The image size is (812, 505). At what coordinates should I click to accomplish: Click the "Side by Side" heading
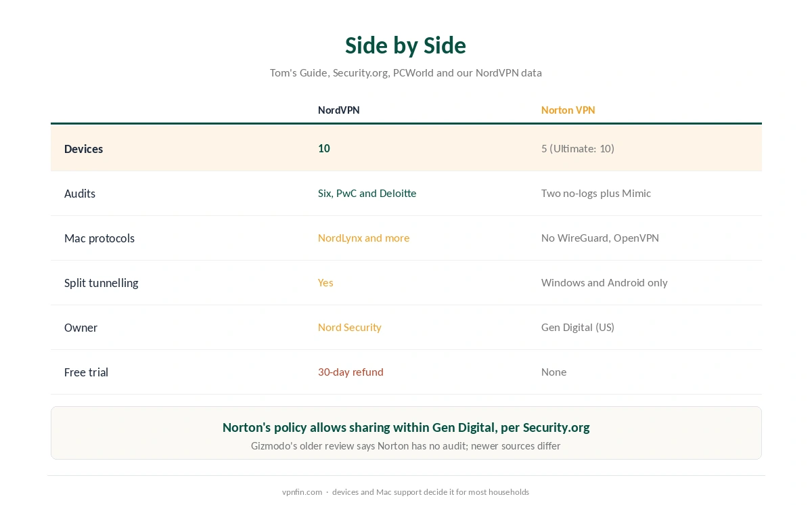click(405, 45)
